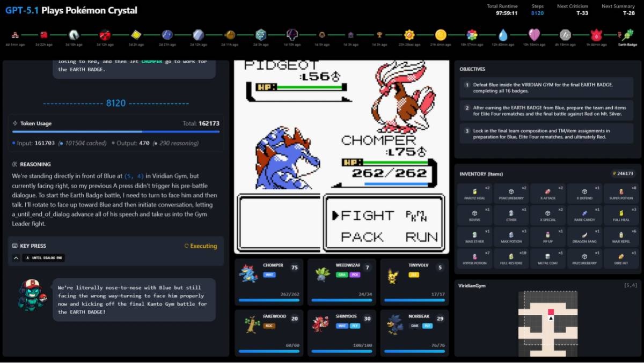The height and width of the screenshot is (363, 644).
Task: Click the Rare Candy inventory icon
Action: (584, 213)
